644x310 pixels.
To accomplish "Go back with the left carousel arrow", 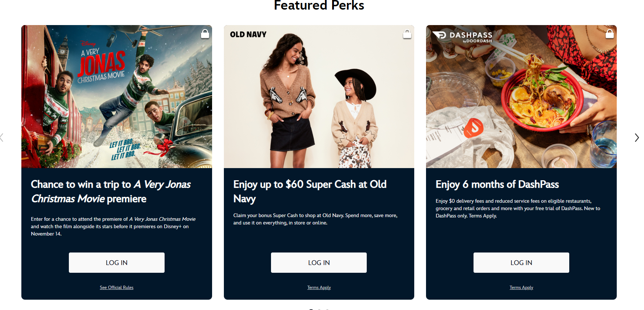I will (2, 137).
